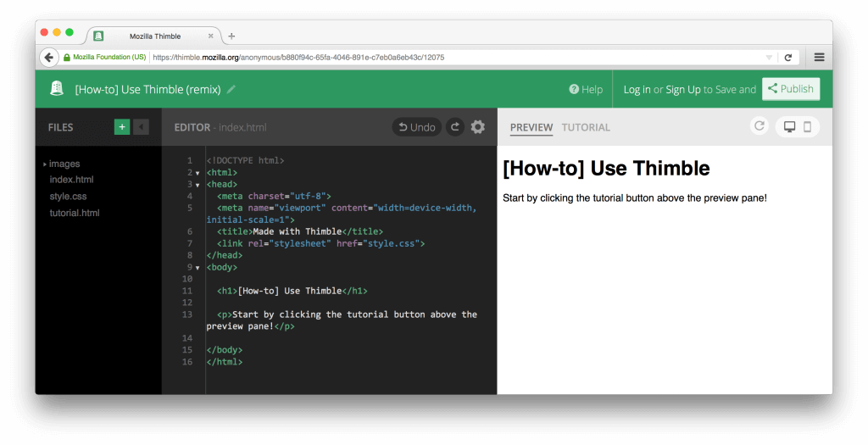Screen dimensions: 868x445
Task: Click line number 16 in gutter
Action: (x=187, y=362)
